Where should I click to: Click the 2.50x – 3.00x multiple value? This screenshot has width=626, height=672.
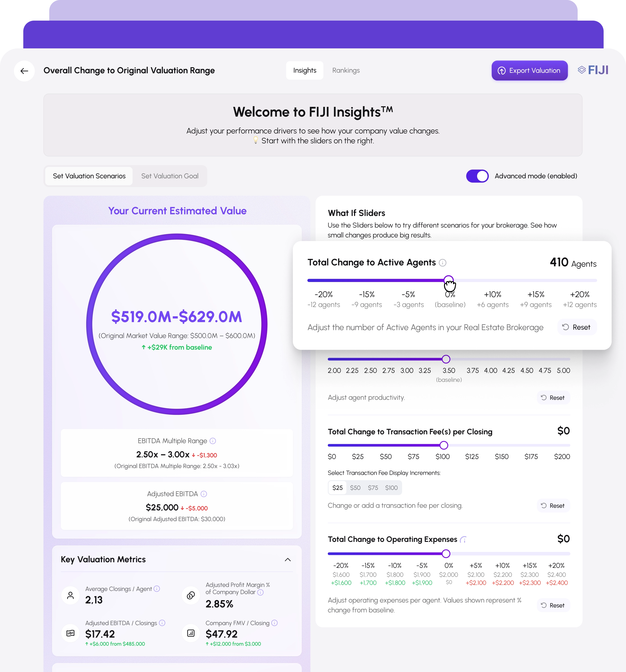tap(163, 454)
